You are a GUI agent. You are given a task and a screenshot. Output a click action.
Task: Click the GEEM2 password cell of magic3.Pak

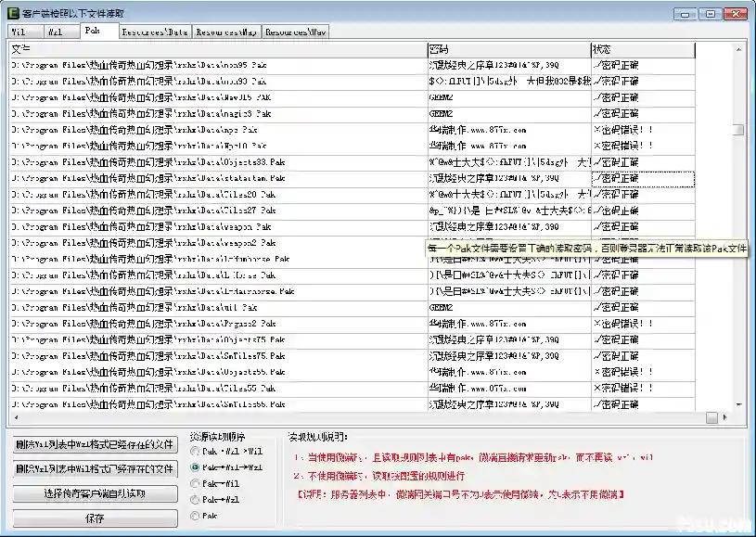509,114
